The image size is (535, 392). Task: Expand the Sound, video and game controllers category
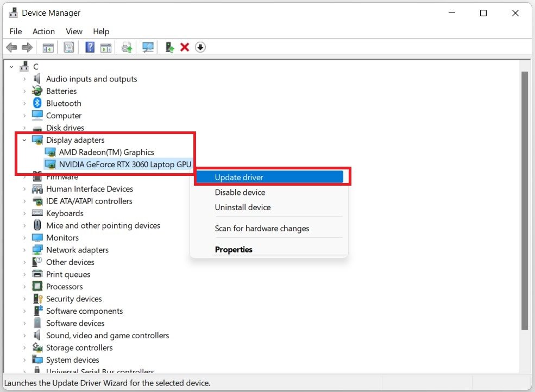pyautogui.click(x=24, y=336)
